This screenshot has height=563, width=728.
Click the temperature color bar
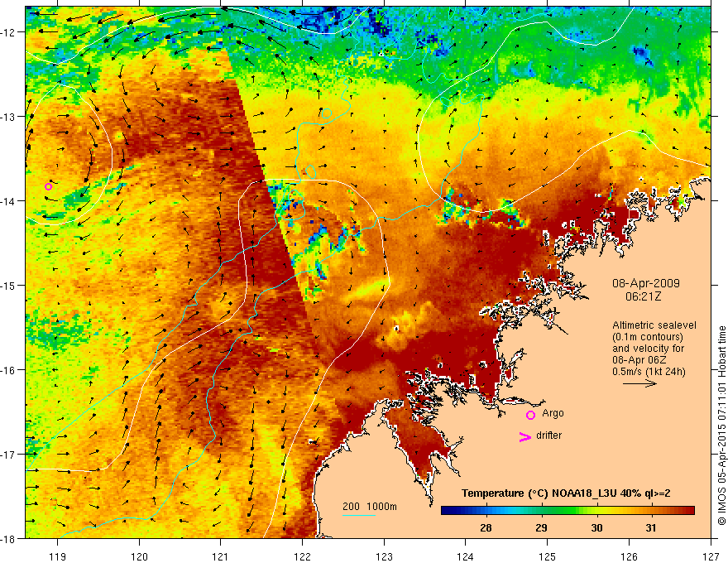[x=568, y=511]
